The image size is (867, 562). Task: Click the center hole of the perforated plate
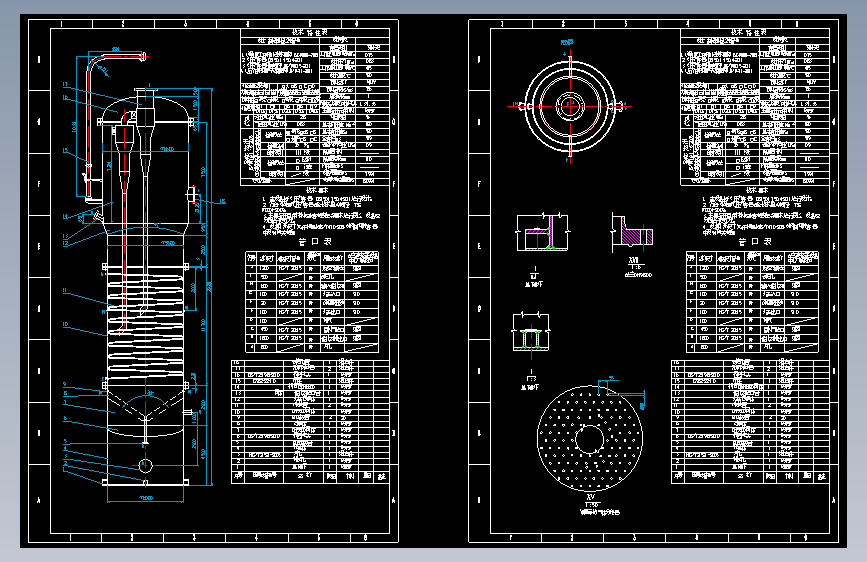(590, 439)
